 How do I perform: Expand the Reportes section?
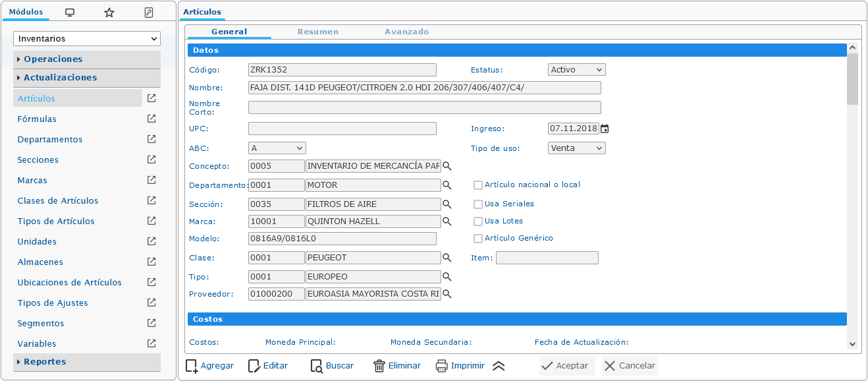pyautogui.click(x=87, y=362)
